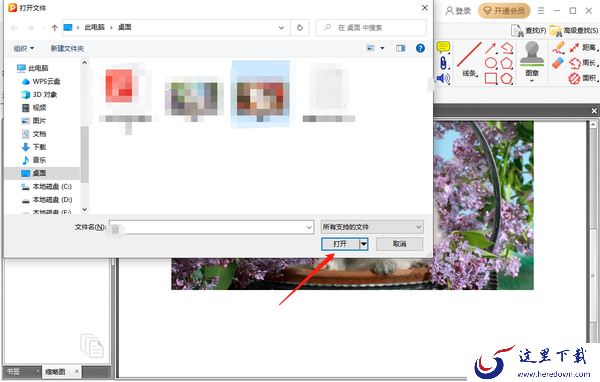Close the 缩略图 tab
The width and height of the screenshot is (600, 382).
click(x=77, y=371)
